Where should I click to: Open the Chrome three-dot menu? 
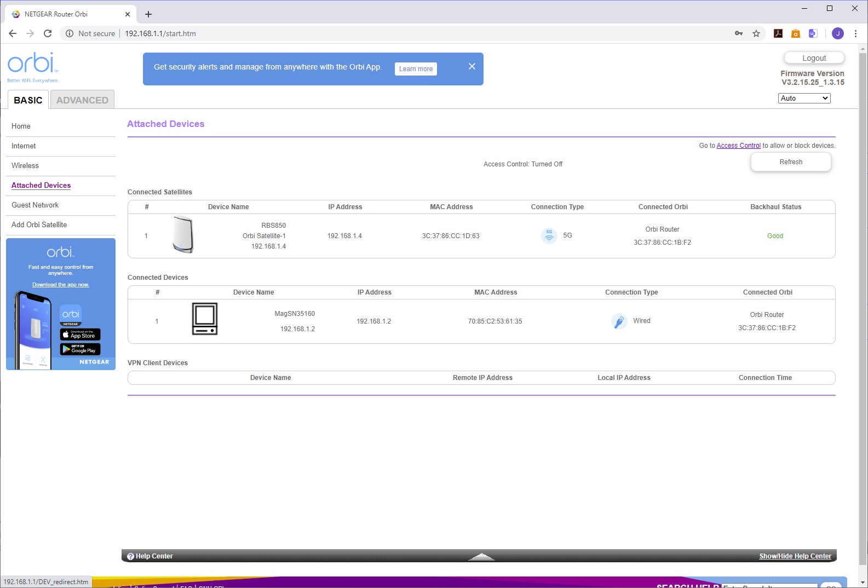pyautogui.click(x=855, y=33)
